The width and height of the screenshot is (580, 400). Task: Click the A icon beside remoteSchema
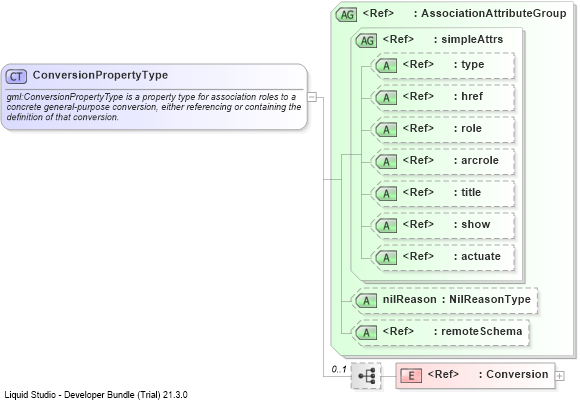click(366, 333)
